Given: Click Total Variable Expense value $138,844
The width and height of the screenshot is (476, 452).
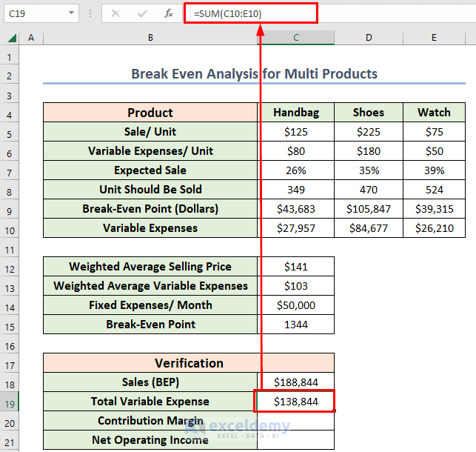Looking at the screenshot, I should click(296, 402).
